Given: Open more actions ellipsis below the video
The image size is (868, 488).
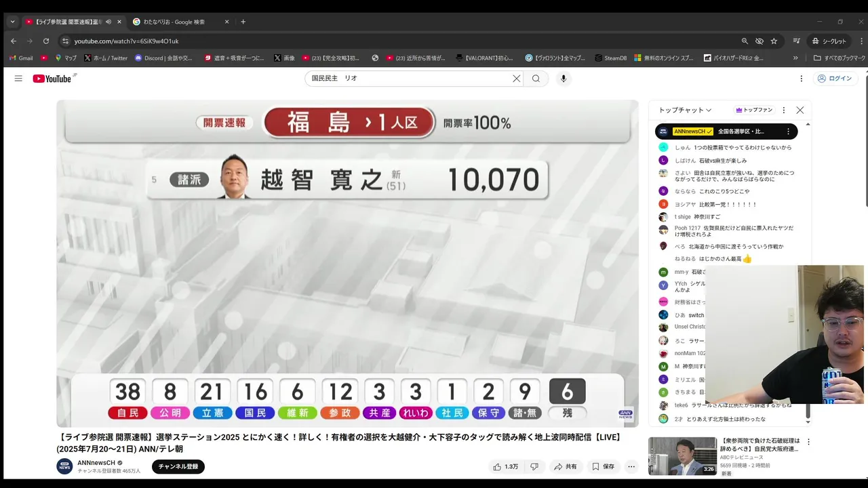Looking at the screenshot, I should point(631,467).
